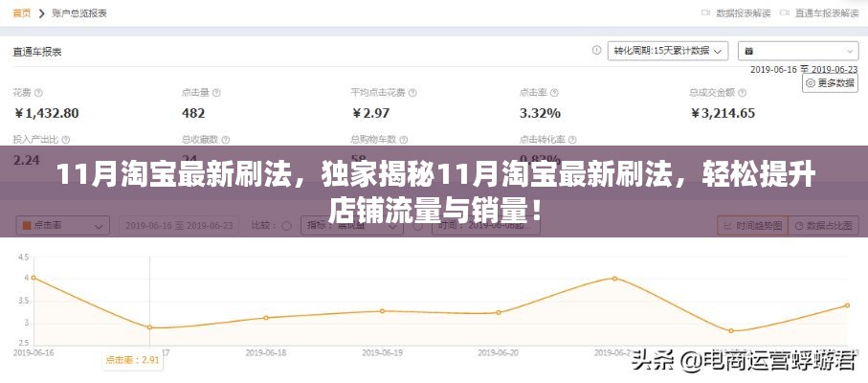Click the 3.32% click rate value
This screenshot has height=383, width=868.
coord(540,113)
